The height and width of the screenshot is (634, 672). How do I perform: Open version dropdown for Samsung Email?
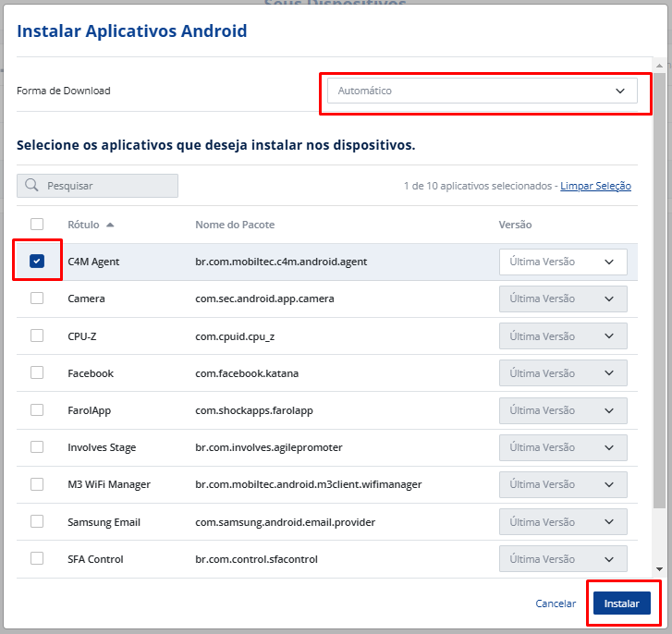(563, 522)
